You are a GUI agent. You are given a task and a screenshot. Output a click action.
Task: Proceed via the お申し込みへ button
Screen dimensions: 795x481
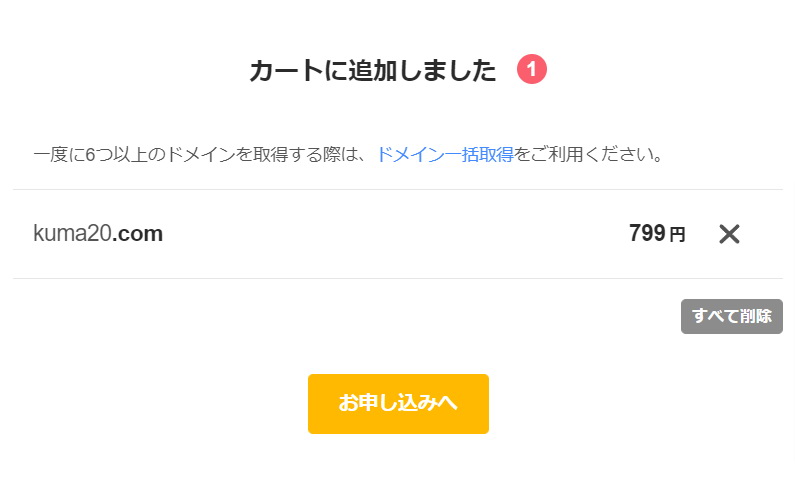398,403
